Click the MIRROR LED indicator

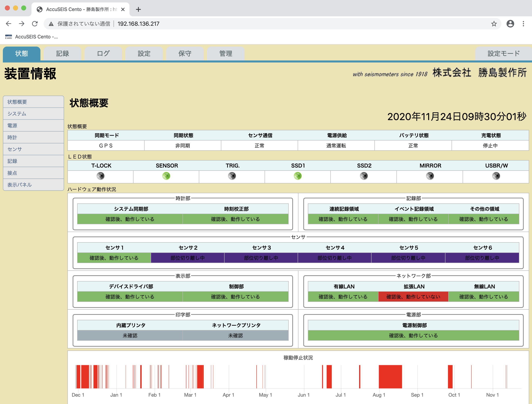[x=430, y=176]
